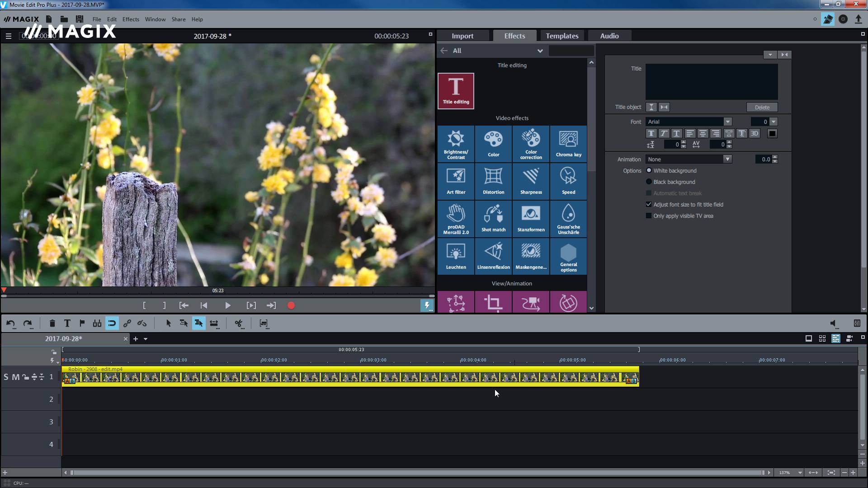Screen dimensions: 868x488
Task: Select the Maskengenee effect icon
Action: point(531,256)
